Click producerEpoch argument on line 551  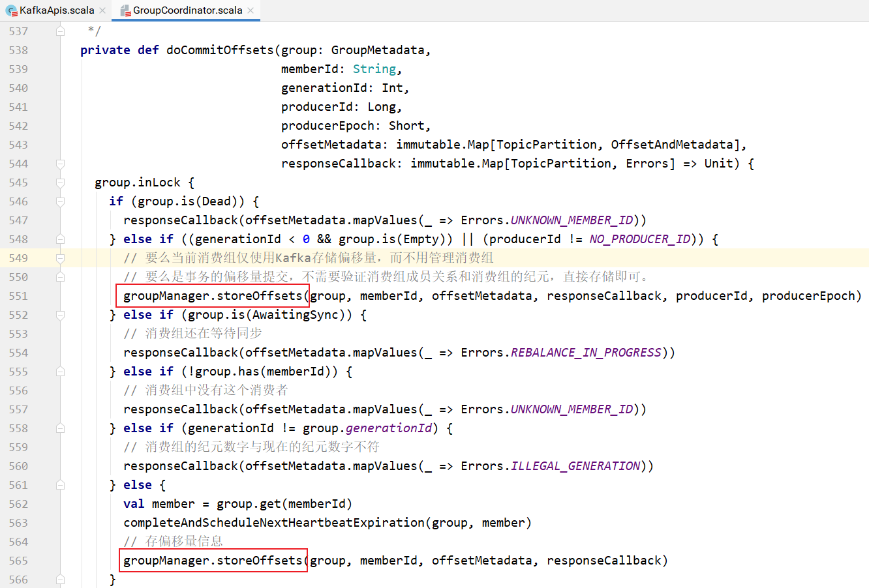point(808,296)
